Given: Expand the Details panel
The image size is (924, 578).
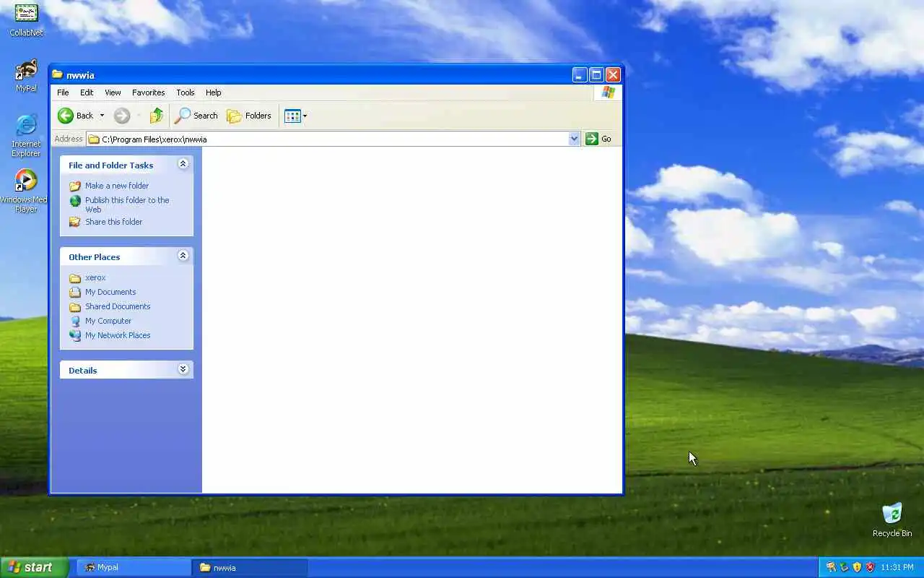Looking at the screenshot, I should click(x=183, y=369).
